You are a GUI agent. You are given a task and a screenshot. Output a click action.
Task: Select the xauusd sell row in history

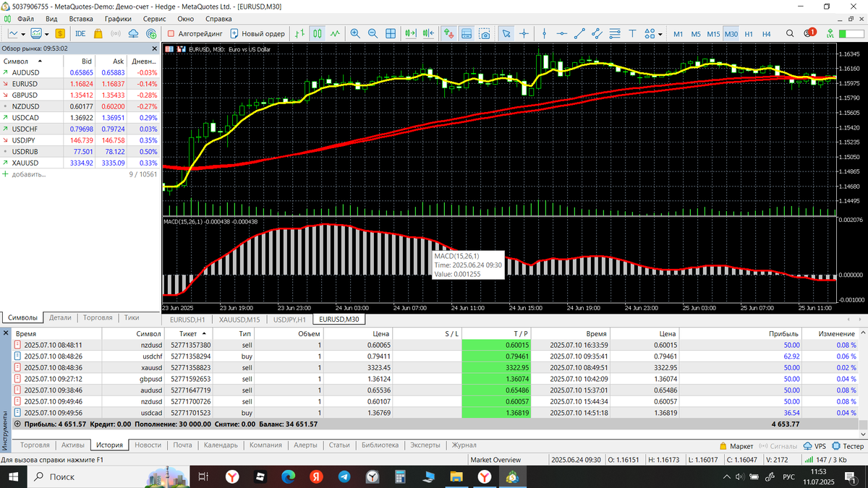434,367
